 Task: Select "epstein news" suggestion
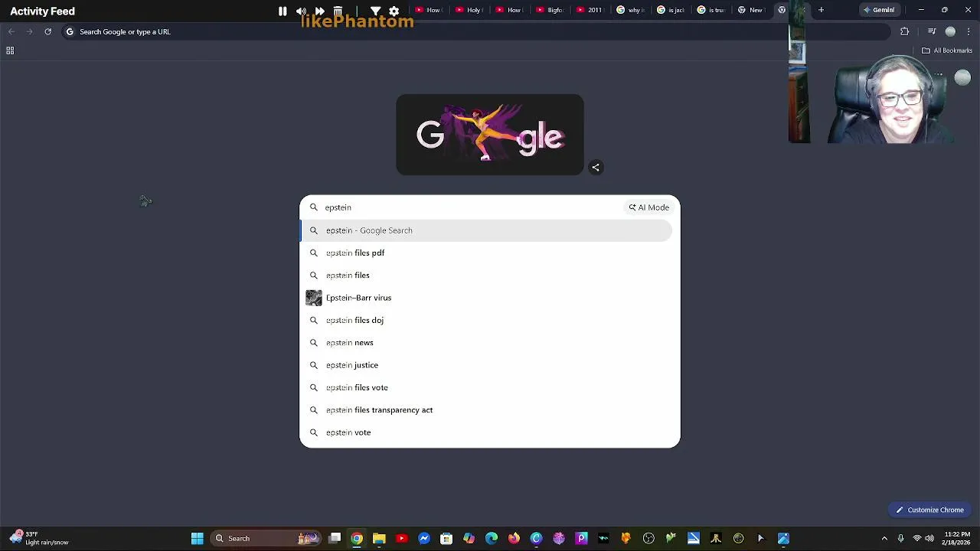[487, 343]
